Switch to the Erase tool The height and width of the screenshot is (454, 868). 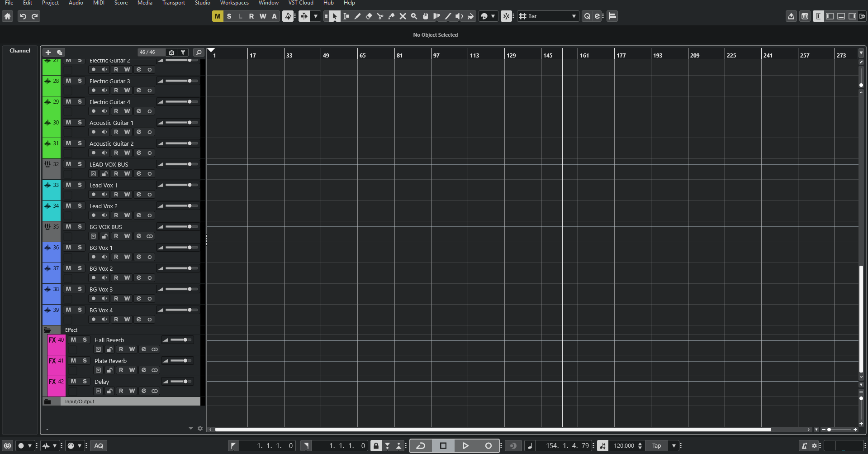[369, 16]
